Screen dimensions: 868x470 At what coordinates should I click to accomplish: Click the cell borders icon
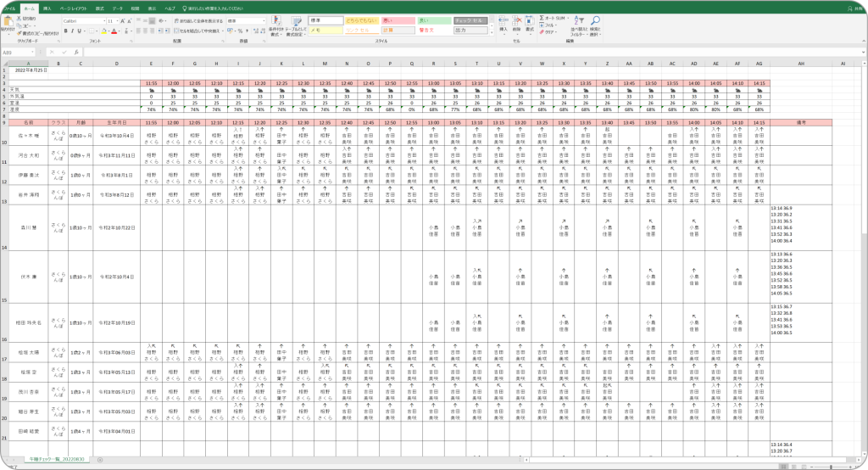92,31
